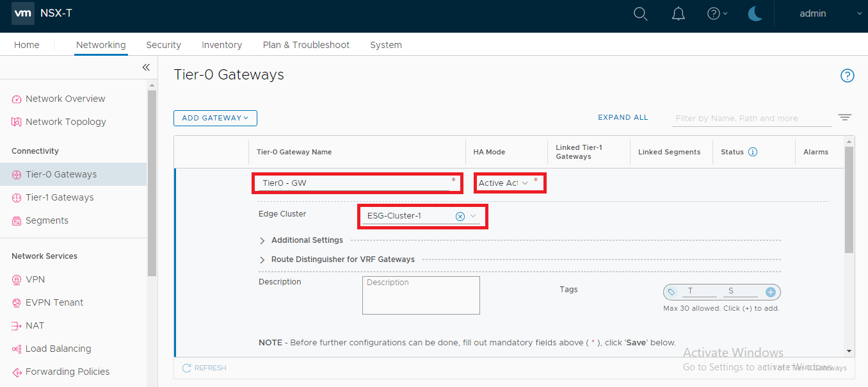This screenshot has height=387, width=868.
Task: Click the REFRESH button
Action: [204, 368]
